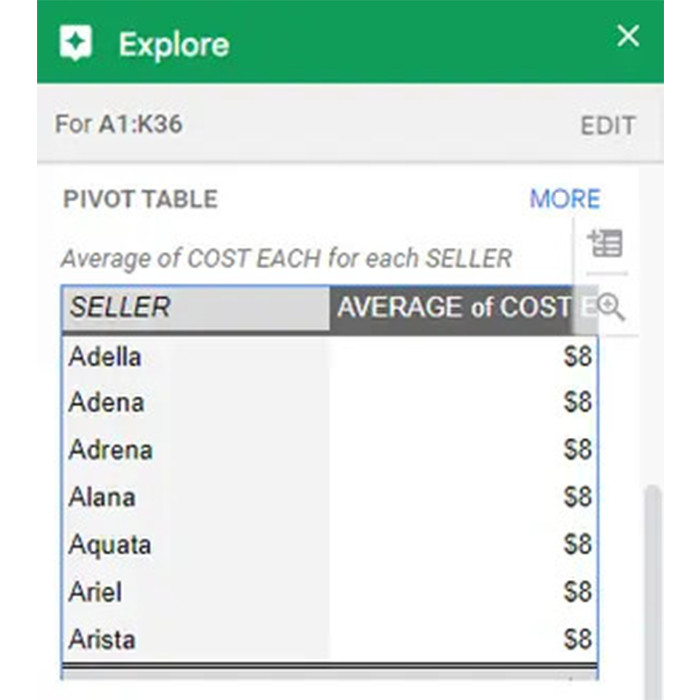This screenshot has height=700, width=700.
Task: Click the magnifier zoom preview icon
Action: (609, 308)
